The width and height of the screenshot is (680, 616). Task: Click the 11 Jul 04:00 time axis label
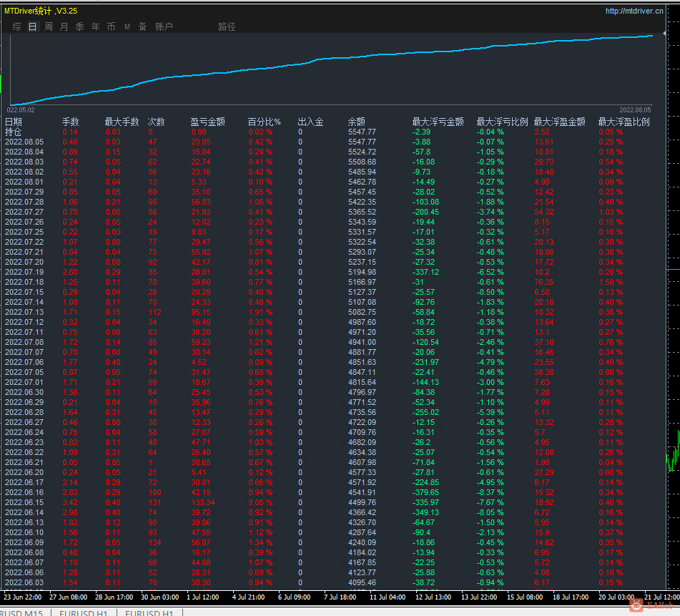(388, 597)
